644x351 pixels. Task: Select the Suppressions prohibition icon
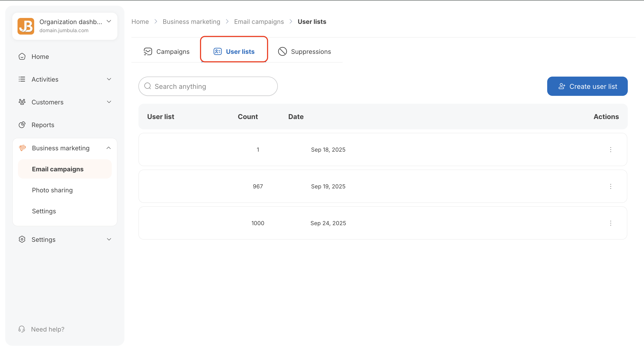pos(283,51)
